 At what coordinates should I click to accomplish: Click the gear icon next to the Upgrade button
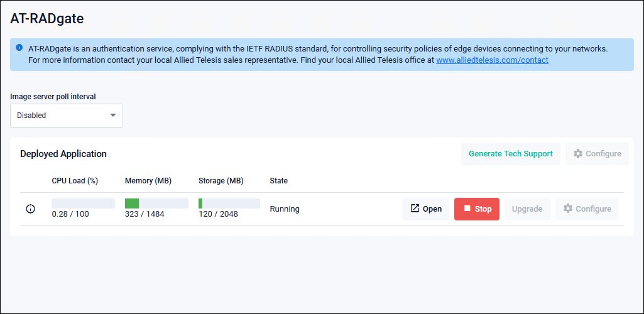point(567,208)
